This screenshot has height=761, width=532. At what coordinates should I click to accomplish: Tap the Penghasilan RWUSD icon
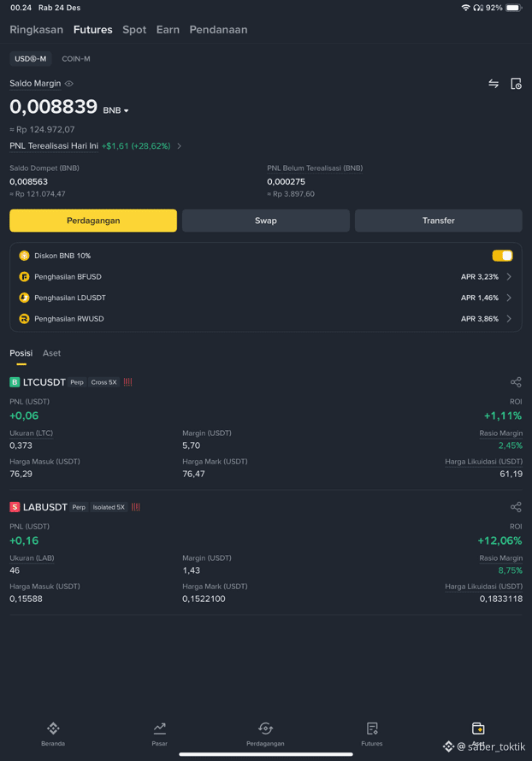(24, 319)
